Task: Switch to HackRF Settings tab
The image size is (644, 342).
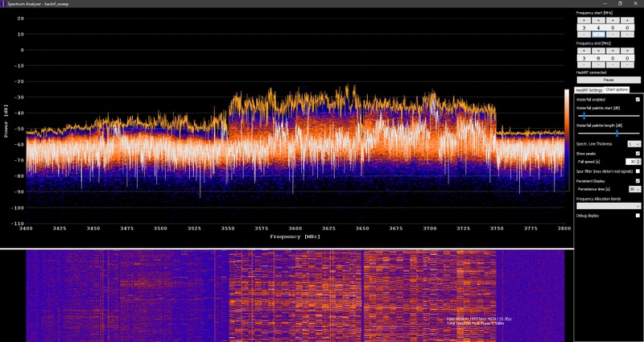Action: (x=588, y=90)
